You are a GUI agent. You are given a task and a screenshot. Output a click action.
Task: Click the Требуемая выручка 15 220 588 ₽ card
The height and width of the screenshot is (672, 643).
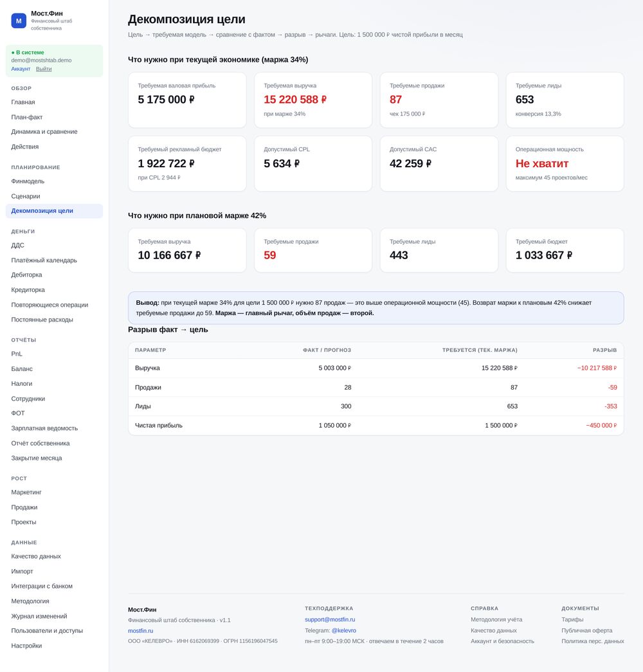(x=313, y=100)
